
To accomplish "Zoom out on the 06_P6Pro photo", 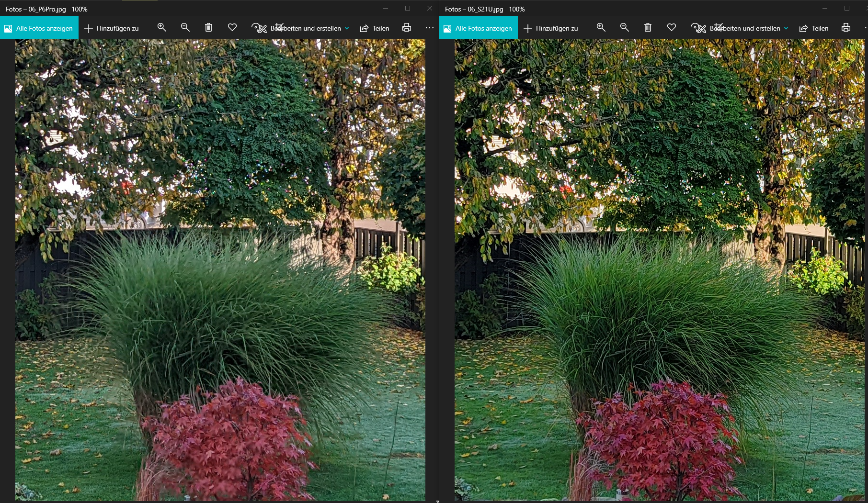I will point(185,28).
